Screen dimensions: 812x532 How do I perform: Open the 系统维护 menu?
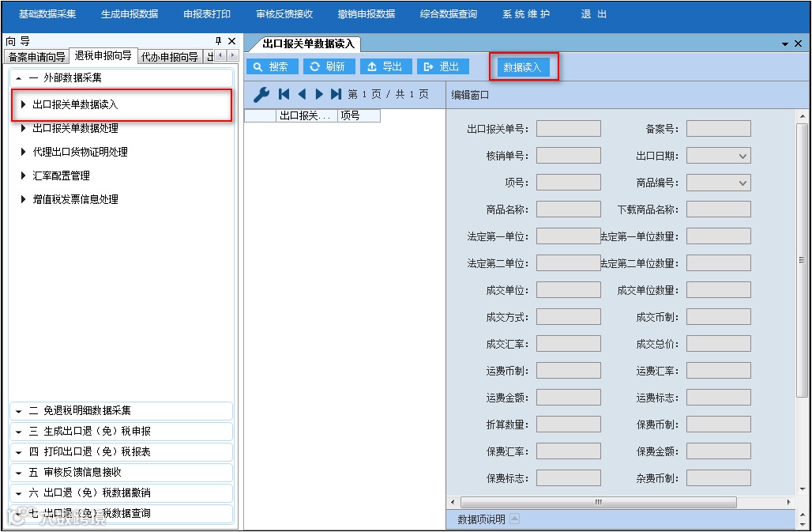coord(526,14)
